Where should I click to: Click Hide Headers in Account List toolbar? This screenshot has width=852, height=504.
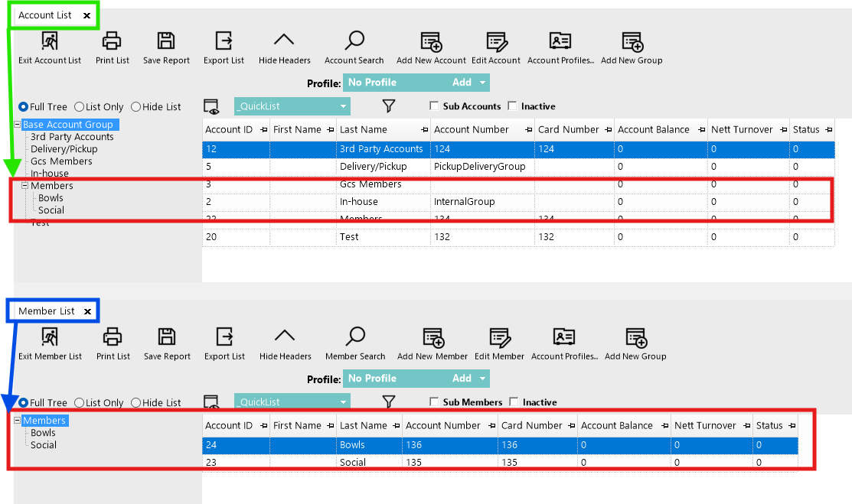[284, 47]
